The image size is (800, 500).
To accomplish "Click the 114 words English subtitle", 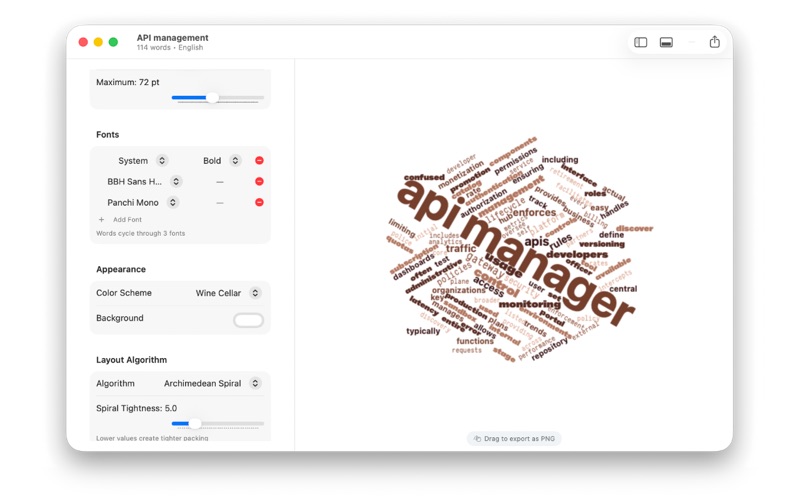I will [x=170, y=47].
